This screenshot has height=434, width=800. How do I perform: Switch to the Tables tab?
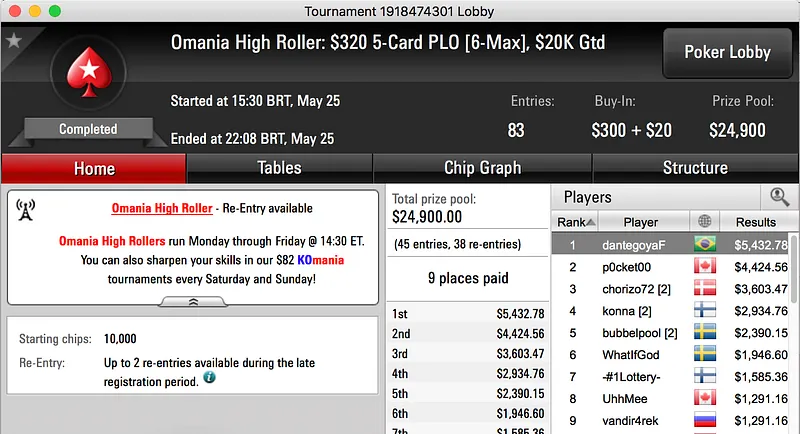tap(279, 168)
